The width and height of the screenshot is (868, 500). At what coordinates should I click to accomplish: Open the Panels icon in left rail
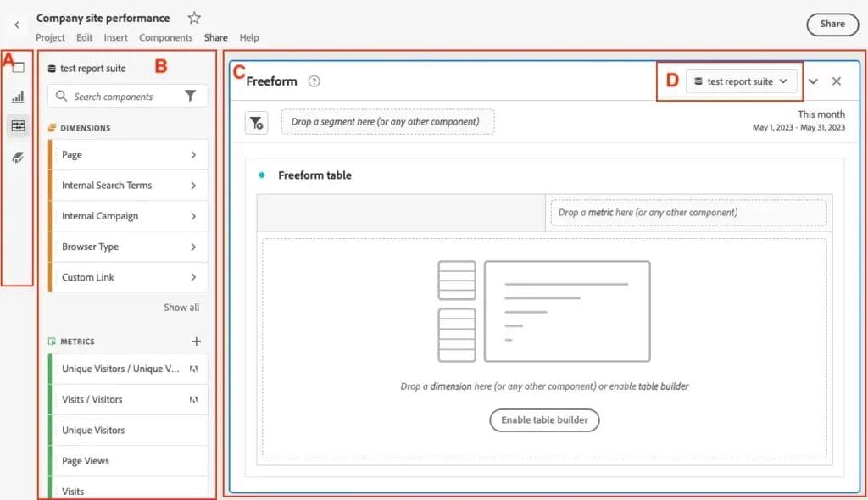tap(19, 68)
